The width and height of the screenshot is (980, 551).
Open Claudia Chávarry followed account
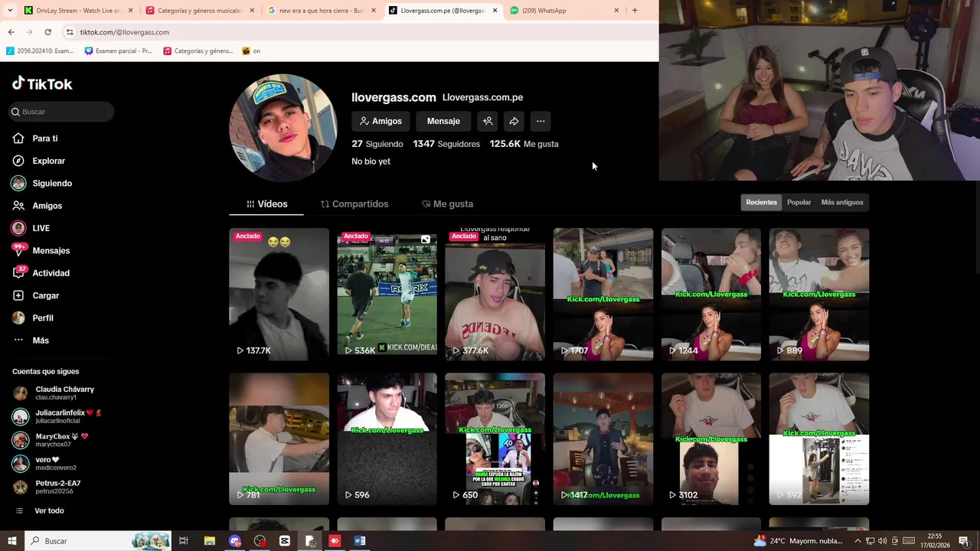tap(54, 393)
